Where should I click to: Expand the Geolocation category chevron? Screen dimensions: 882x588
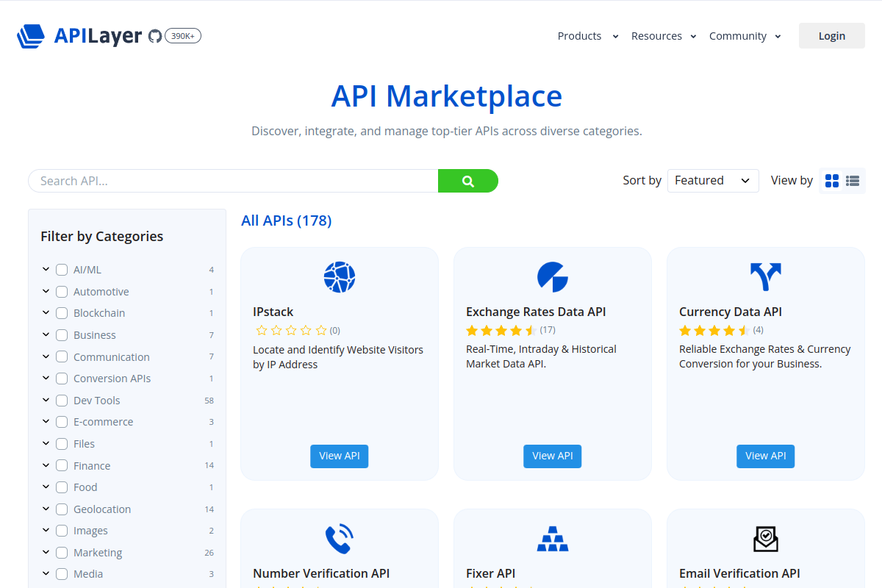[x=46, y=509]
